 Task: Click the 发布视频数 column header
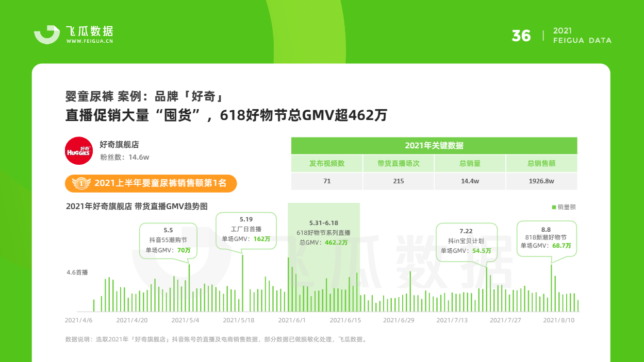[x=327, y=164]
